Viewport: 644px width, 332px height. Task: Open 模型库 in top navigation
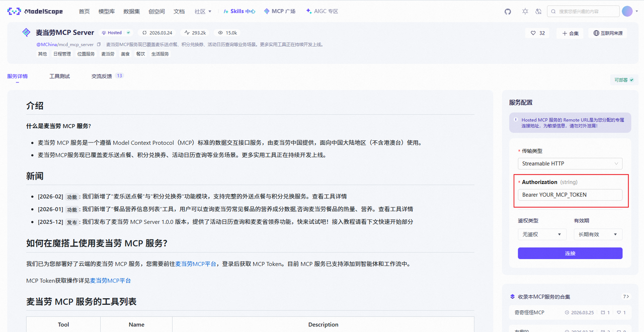(106, 11)
